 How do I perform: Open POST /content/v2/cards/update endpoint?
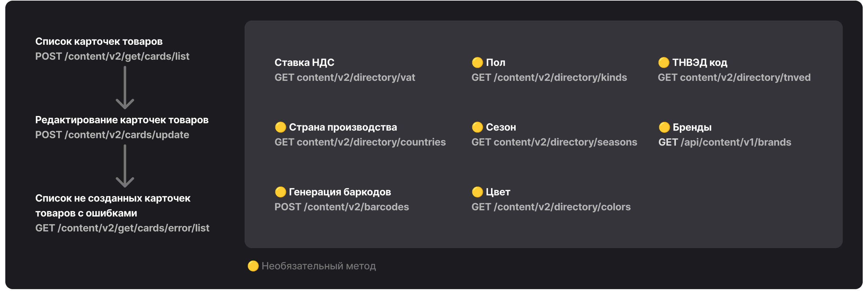pos(112,135)
